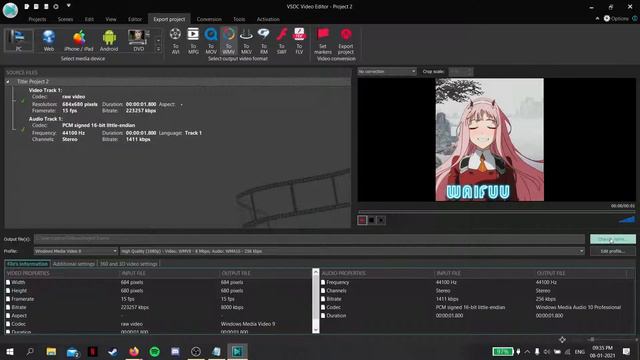This screenshot has height=360, width=640.
Task: Open Windows search from the taskbar
Action: coord(30,351)
